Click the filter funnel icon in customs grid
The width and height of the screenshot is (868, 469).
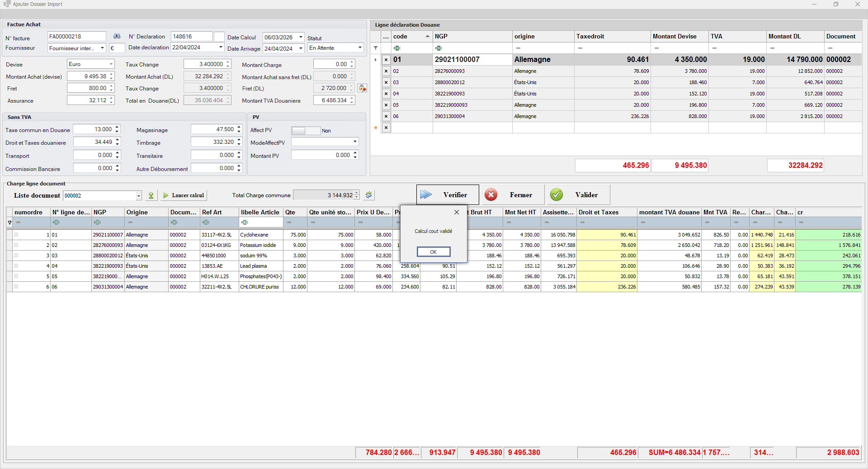tap(376, 48)
